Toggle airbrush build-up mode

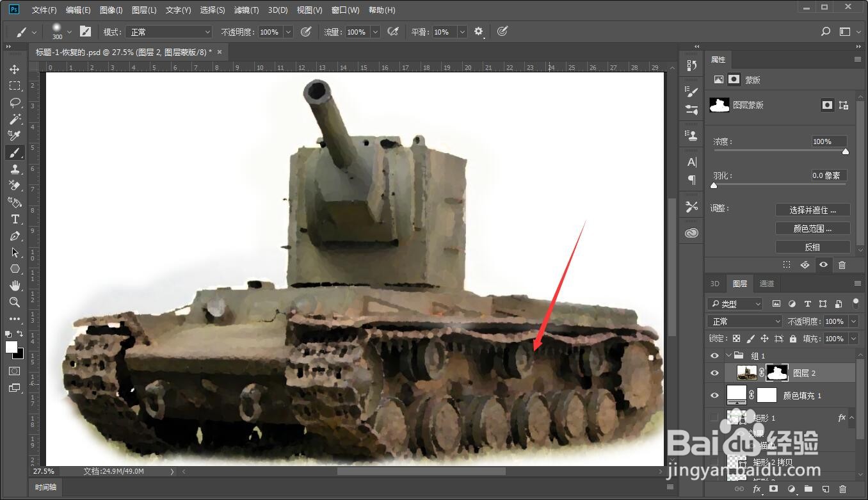click(393, 31)
